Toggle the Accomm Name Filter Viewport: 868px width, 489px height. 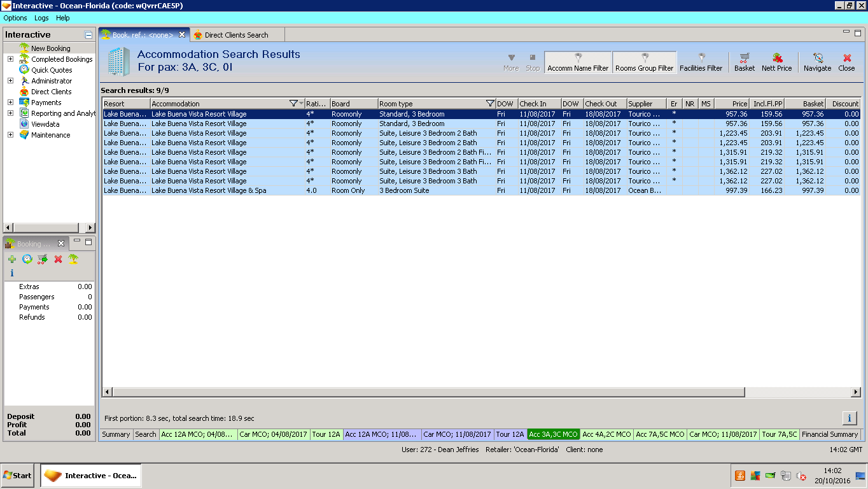[578, 62]
